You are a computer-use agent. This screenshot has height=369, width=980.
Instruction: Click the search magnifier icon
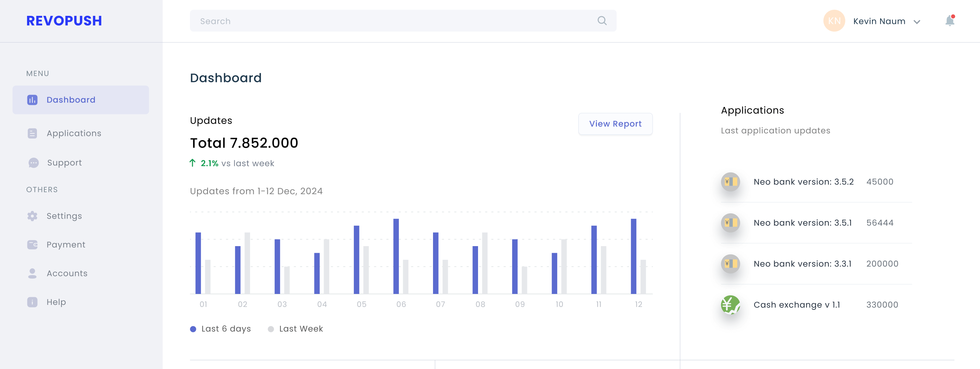(x=602, y=20)
